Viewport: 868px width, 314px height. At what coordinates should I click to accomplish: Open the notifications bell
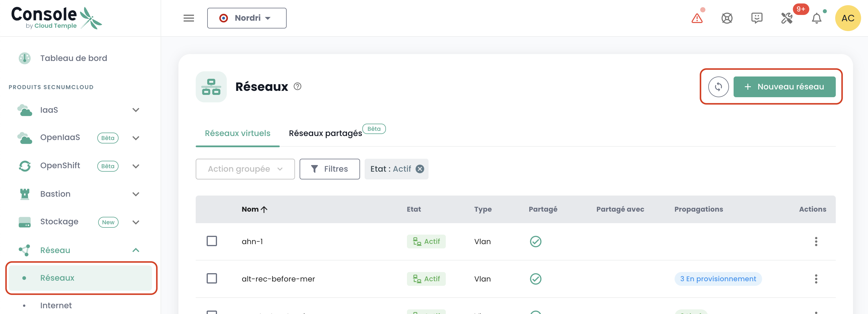click(x=816, y=18)
